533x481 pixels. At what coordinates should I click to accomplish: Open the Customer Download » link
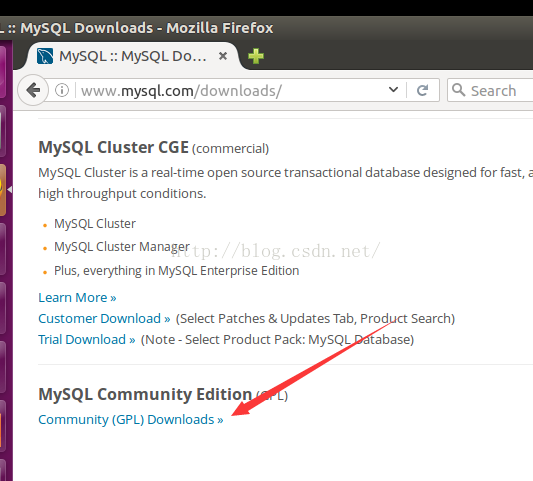(104, 319)
